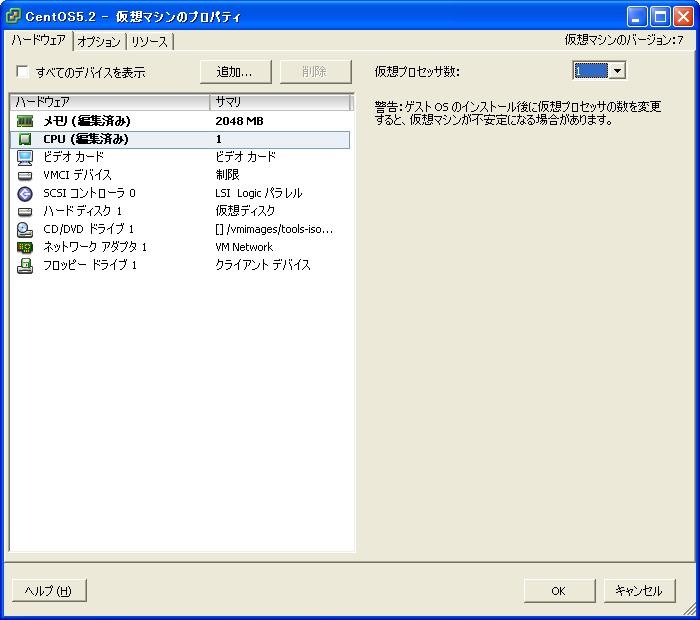700x620 pixels.
Task: Click the ネットワーク アダプタ 1 card icon
Action: 25,247
